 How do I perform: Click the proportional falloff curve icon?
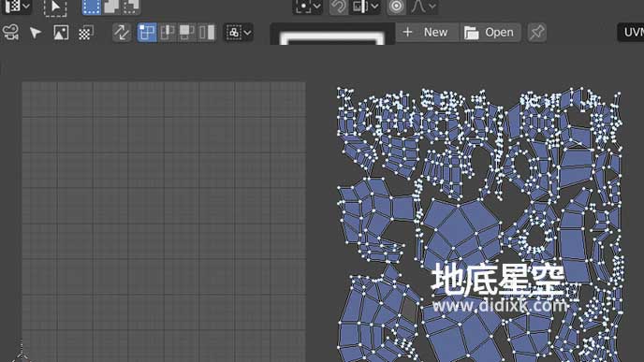(418, 7)
